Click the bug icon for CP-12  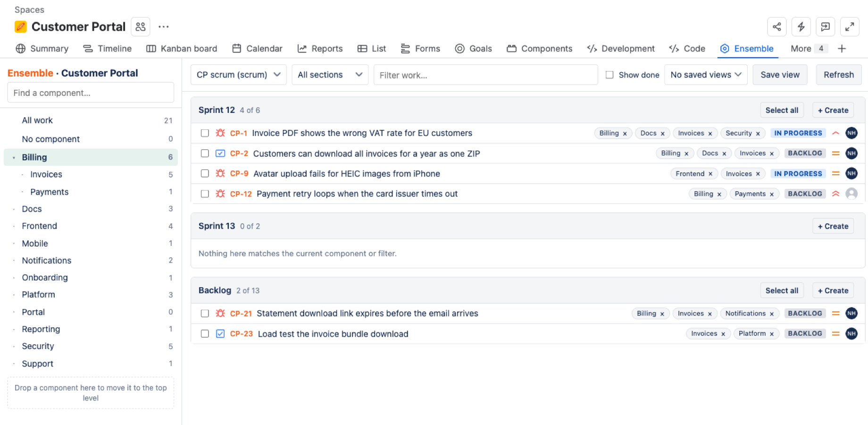coord(220,194)
